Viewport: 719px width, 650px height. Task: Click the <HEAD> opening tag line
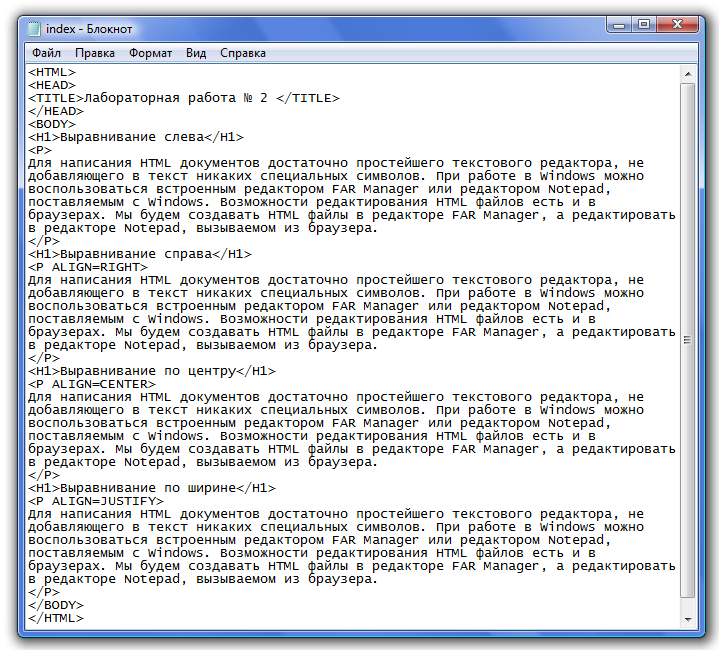point(52,85)
